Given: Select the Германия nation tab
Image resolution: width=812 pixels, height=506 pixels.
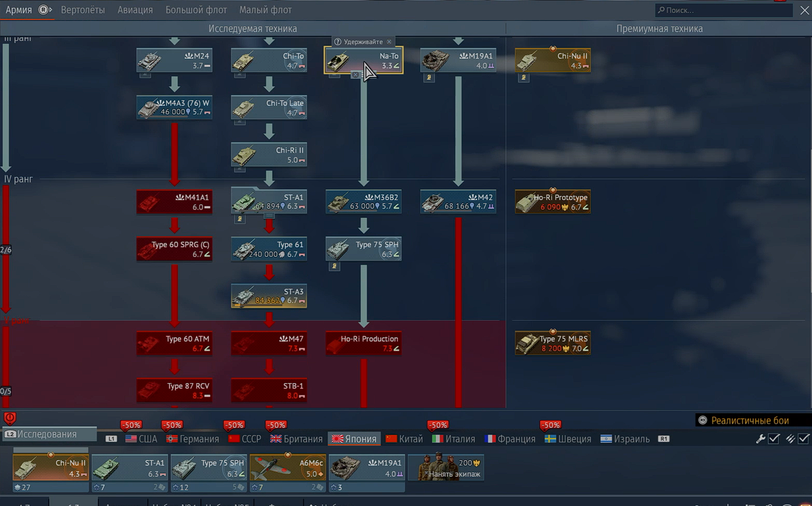Looking at the screenshot, I should (193, 439).
